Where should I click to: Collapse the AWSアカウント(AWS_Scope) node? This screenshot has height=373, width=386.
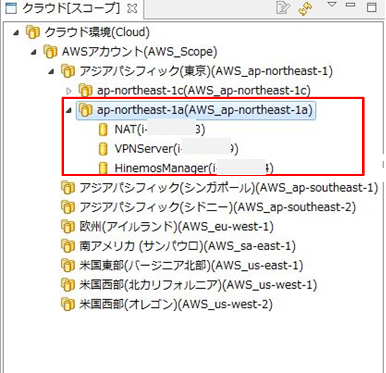[34, 52]
